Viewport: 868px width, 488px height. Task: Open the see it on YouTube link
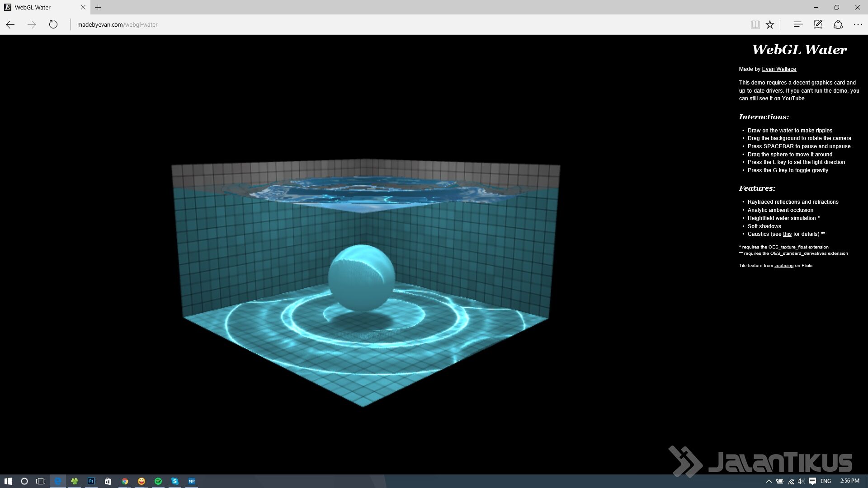782,99
